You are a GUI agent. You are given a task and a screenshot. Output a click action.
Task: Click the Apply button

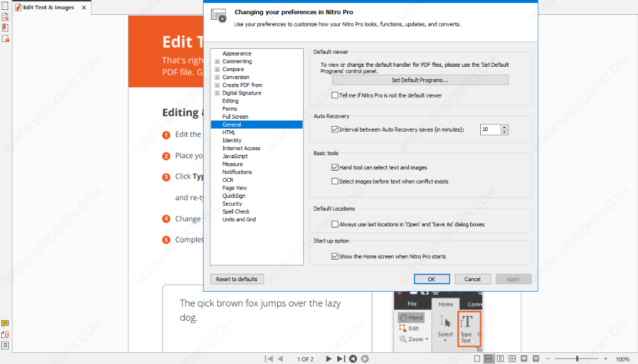(514, 279)
